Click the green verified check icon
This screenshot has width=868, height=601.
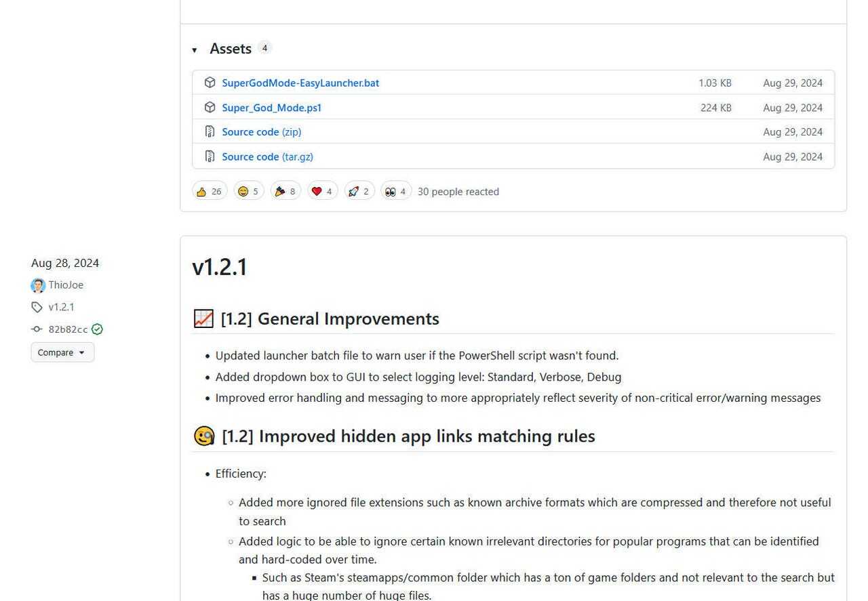[x=97, y=329]
